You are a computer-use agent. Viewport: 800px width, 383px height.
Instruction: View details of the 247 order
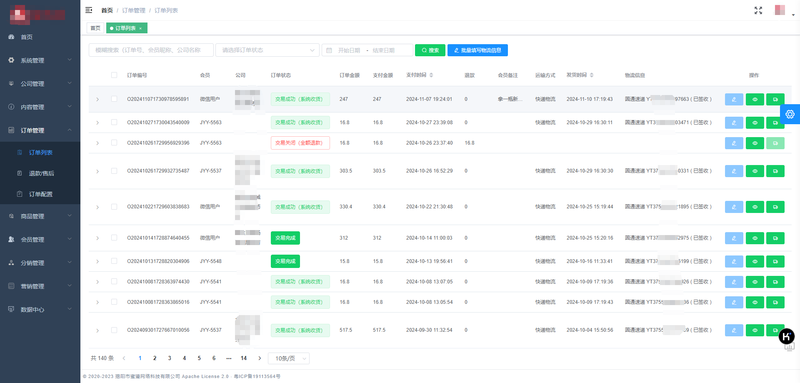[755, 99]
